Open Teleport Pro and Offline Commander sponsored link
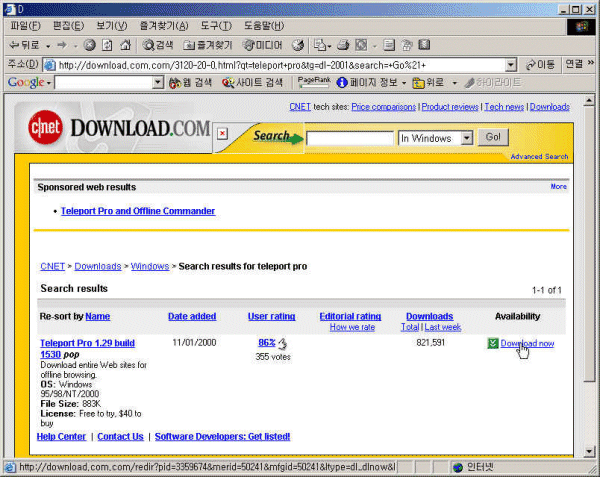Screen dimensions: 600x477 (x=138, y=211)
